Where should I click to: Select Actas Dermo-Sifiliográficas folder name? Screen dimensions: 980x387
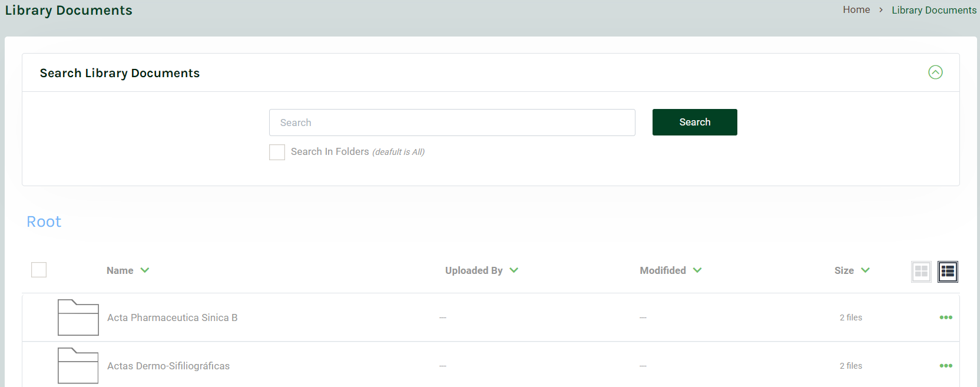click(x=168, y=366)
